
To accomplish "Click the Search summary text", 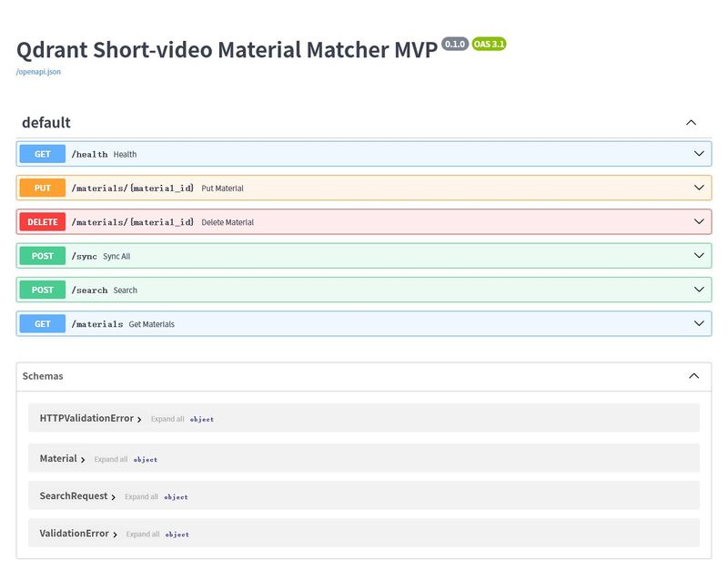I will pos(126,290).
